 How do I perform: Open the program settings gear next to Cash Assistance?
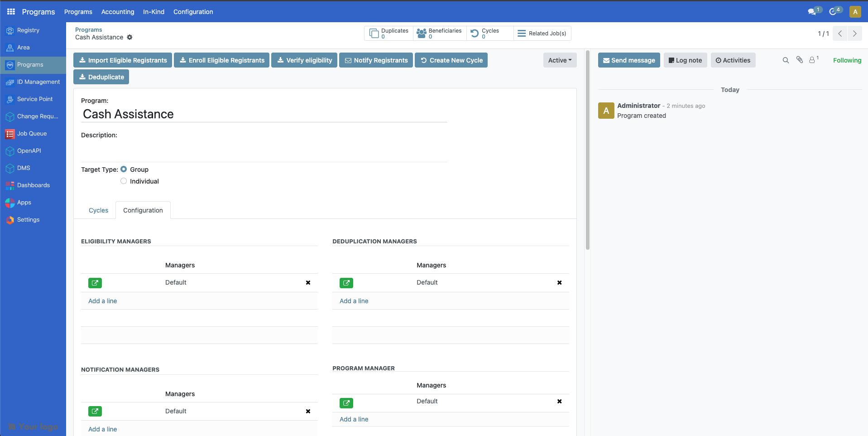point(129,37)
